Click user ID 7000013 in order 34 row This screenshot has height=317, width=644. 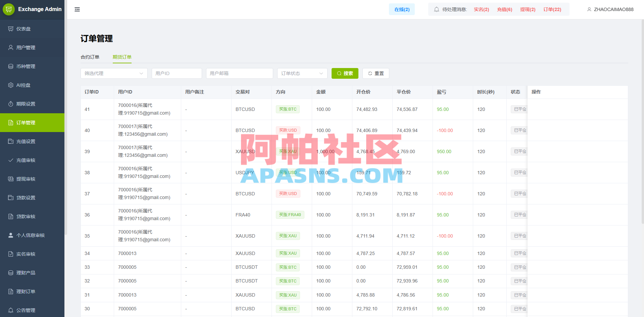[x=127, y=253]
